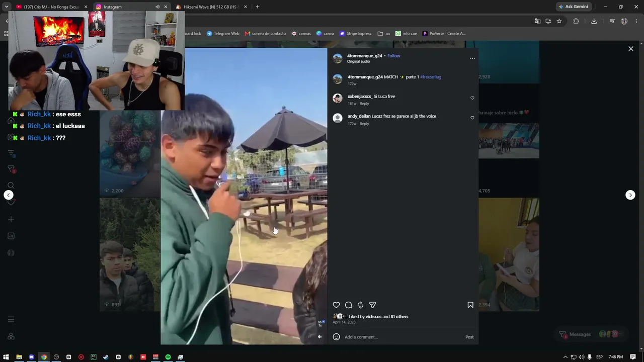Open Chrome from the taskbar
The width and height of the screenshot is (644, 362).
44,357
